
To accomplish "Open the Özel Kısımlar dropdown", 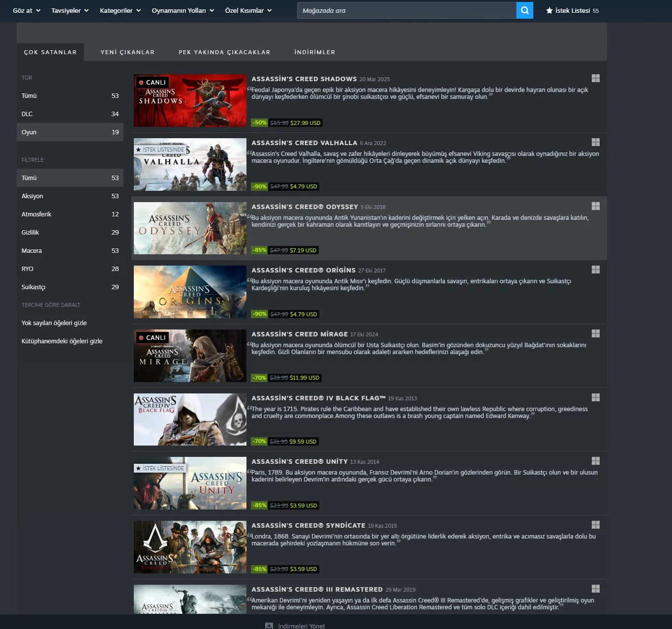I will coord(248,10).
